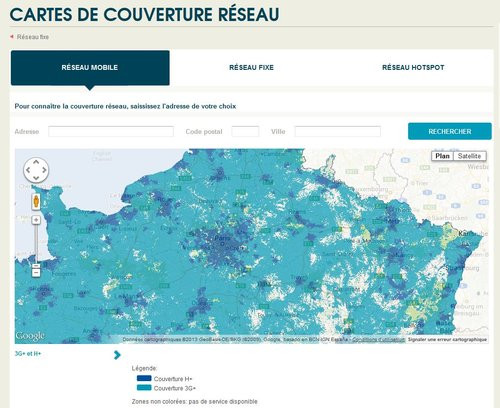The image size is (500, 408).
Task: Pan the map up arrow
Action: tap(36, 162)
